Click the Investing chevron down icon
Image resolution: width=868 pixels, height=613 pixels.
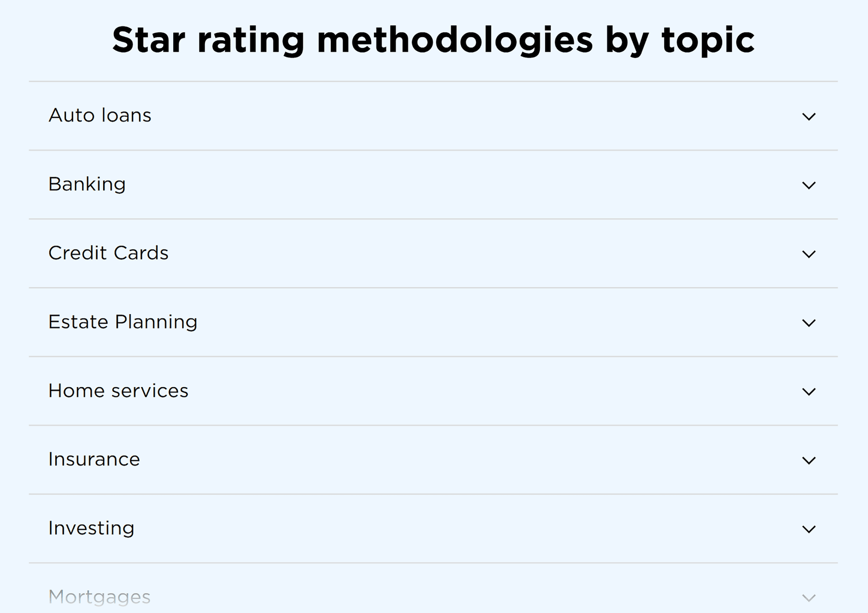(808, 529)
